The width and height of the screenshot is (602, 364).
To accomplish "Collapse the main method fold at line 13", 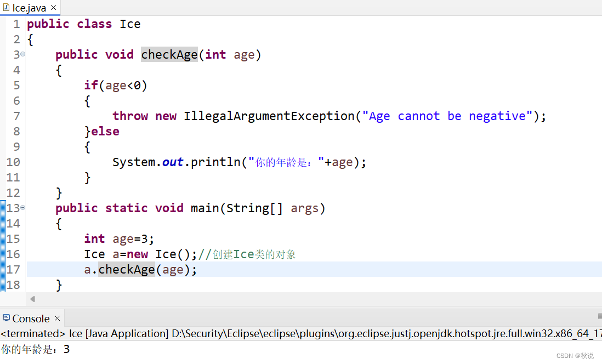I will 22,208.
